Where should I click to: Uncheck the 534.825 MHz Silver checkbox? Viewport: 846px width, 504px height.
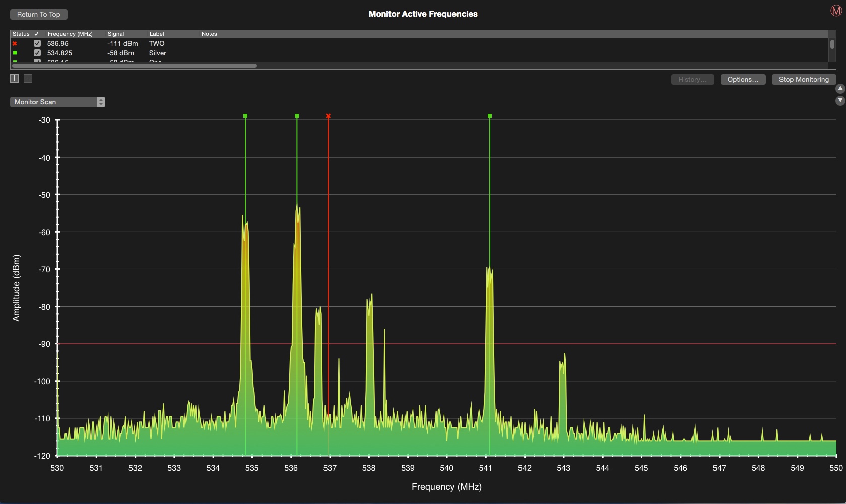point(37,53)
